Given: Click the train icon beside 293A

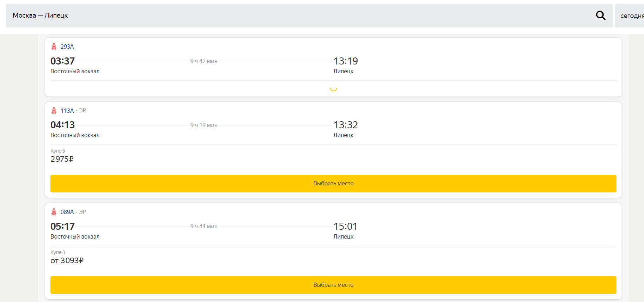Looking at the screenshot, I should [54, 47].
